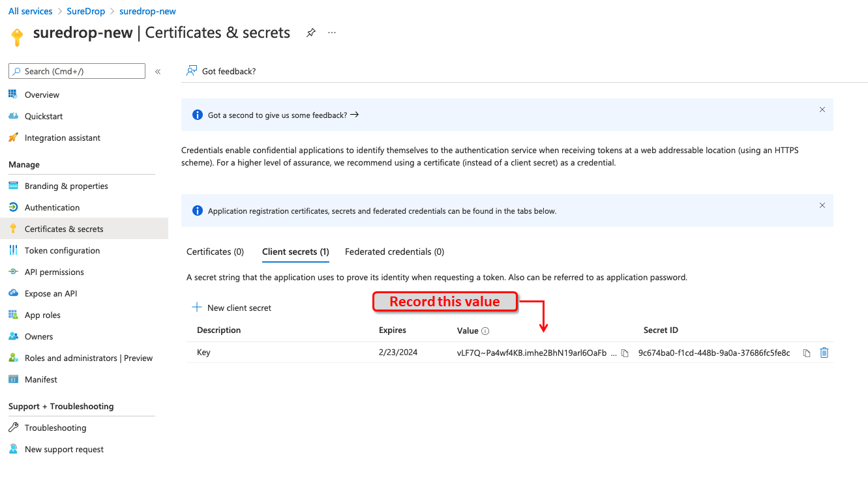Click the Branding & properties icon
Viewport: 868px width, 492px height.
13,186
